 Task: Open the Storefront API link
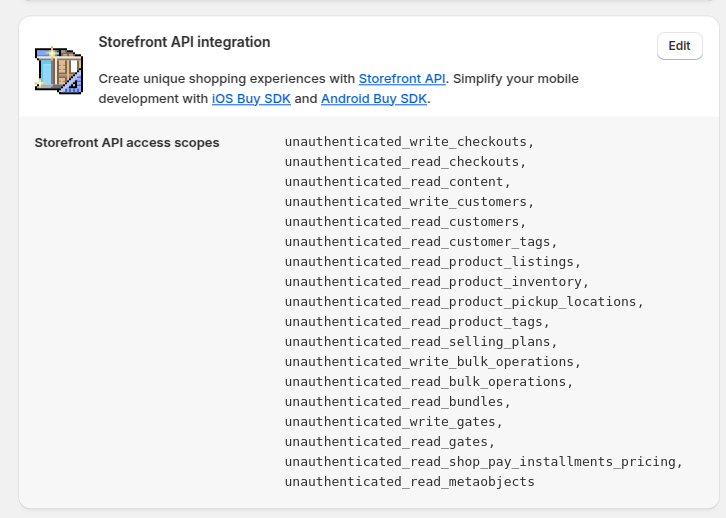click(x=402, y=79)
